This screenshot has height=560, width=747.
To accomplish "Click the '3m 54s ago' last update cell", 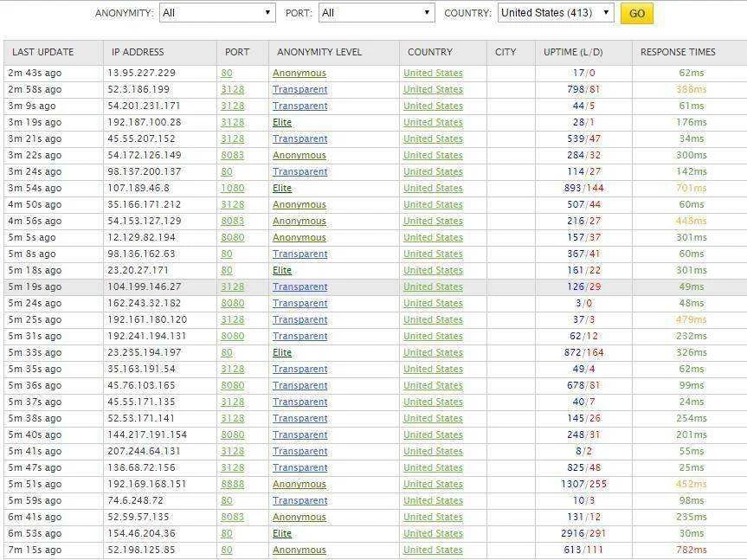I will (35, 188).
